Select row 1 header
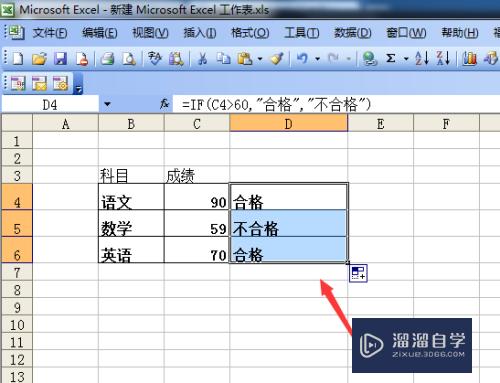Viewport: 500px width, 383px height. 17,141
